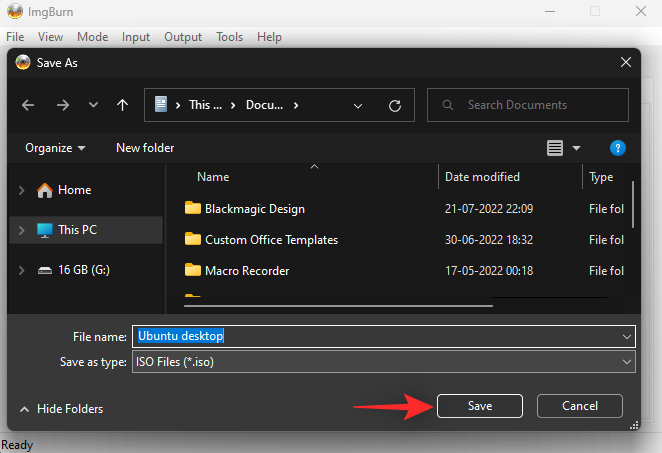Click date 21-07-2022 22:09
This screenshot has height=453, width=662.
click(489, 209)
